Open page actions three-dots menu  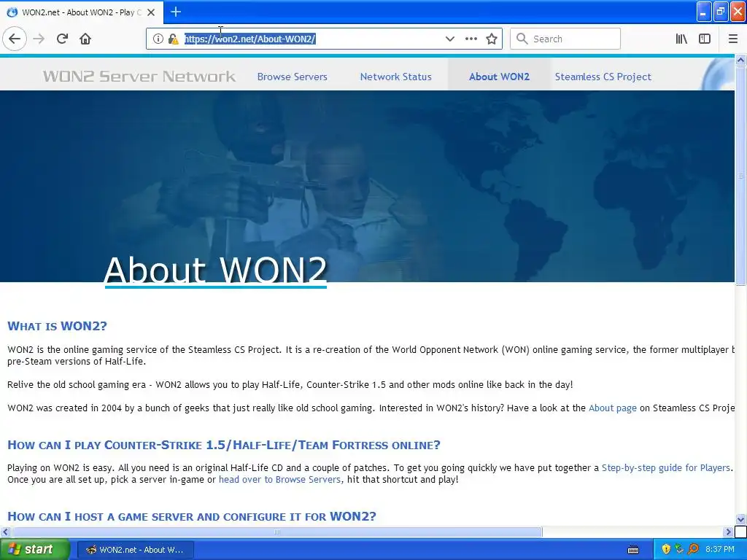point(471,39)
